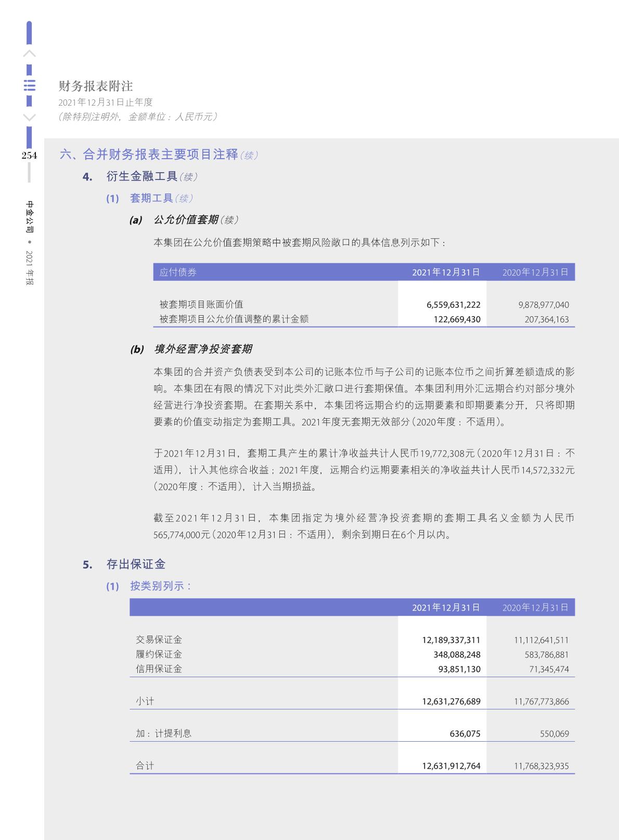The image size is (619, 840).
Task: Select section heading 4. 衍生金融工具
Action: point(140,177)
